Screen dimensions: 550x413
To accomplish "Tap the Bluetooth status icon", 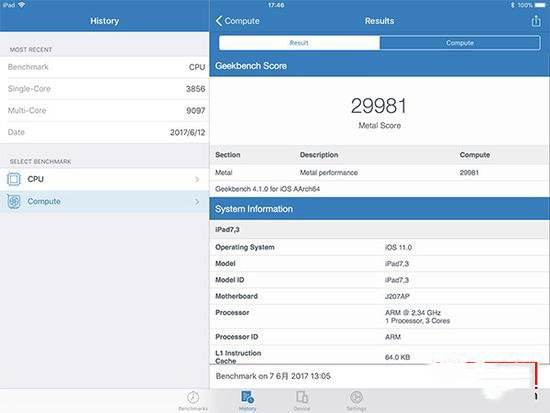I will pyautogui.click(x=512, y=5).
